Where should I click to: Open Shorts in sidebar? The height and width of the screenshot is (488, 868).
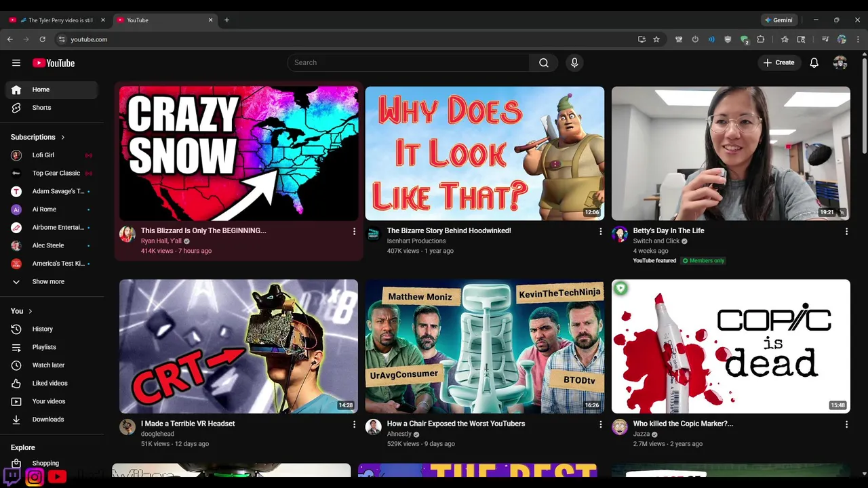52,108
